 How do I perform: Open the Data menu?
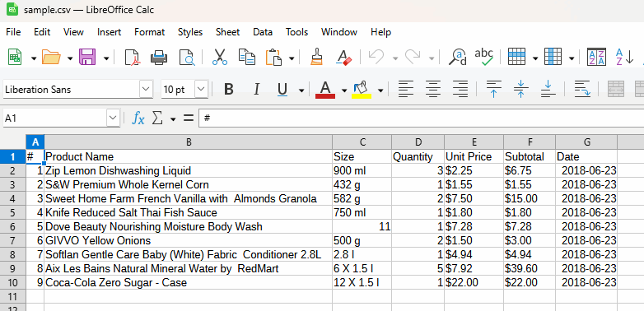click(263, 32)
